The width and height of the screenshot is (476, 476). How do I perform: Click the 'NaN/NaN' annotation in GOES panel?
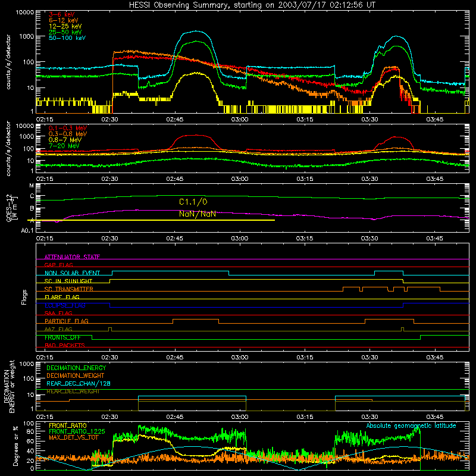pos(198,214)
